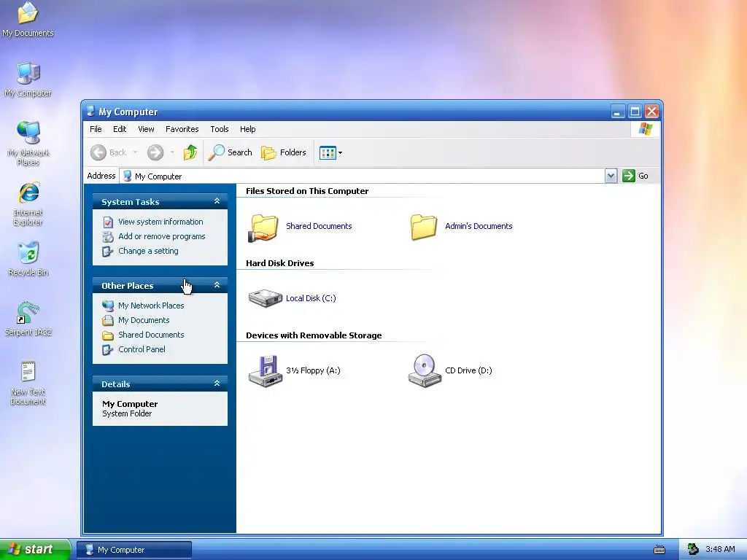Click the Back toolbar button

tap(109, 152)
